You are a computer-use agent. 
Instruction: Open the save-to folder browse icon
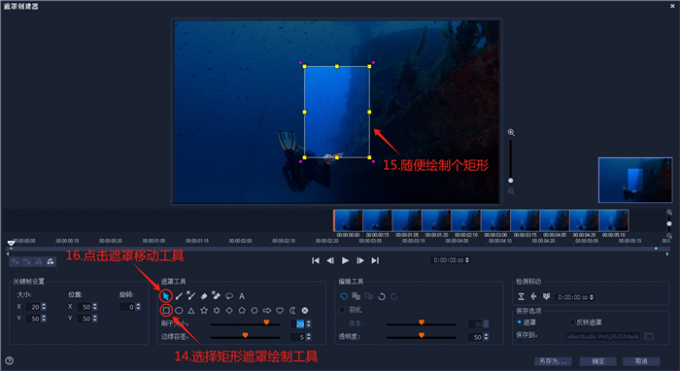649,336
